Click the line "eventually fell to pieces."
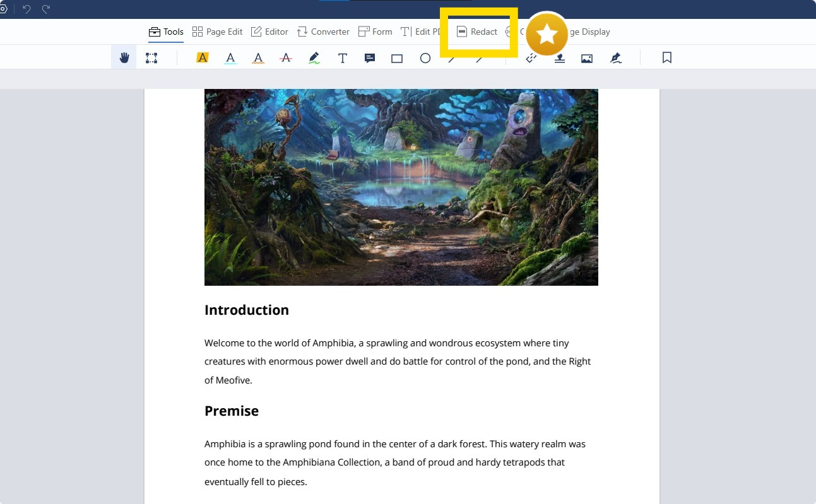Screen dimensions: 816x504 (x=256, y=482)
